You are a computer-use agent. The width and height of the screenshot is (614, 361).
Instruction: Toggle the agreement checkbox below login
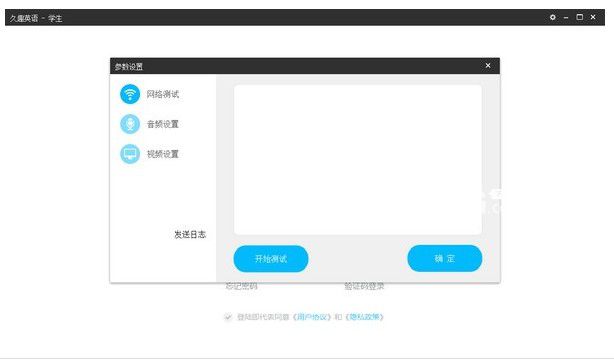click(x=228, y=317)
